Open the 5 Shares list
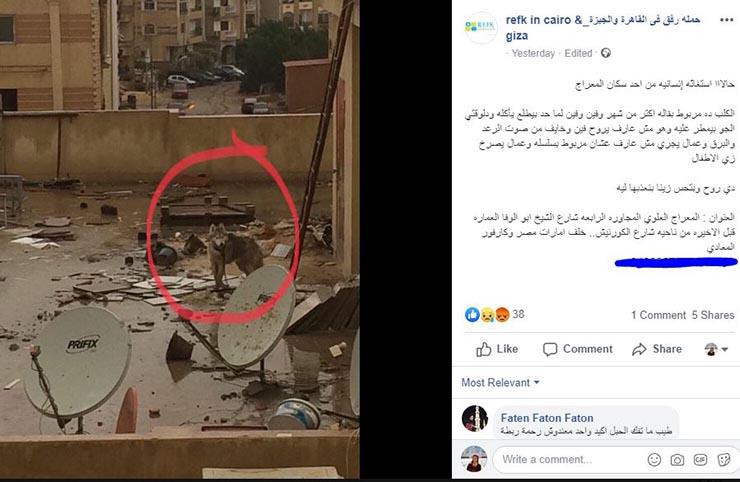The width and height of the screenshot is (740, 482). click(x=713, y=315)
